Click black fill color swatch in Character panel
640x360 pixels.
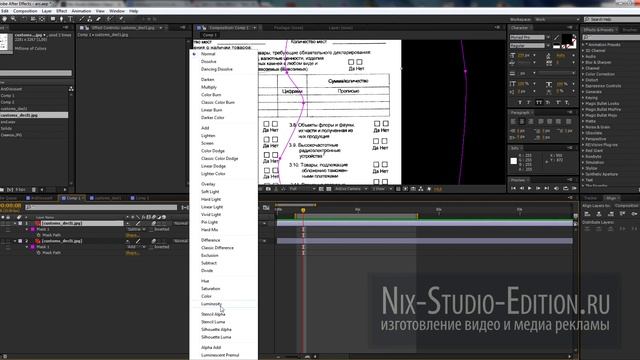(567, 39)
